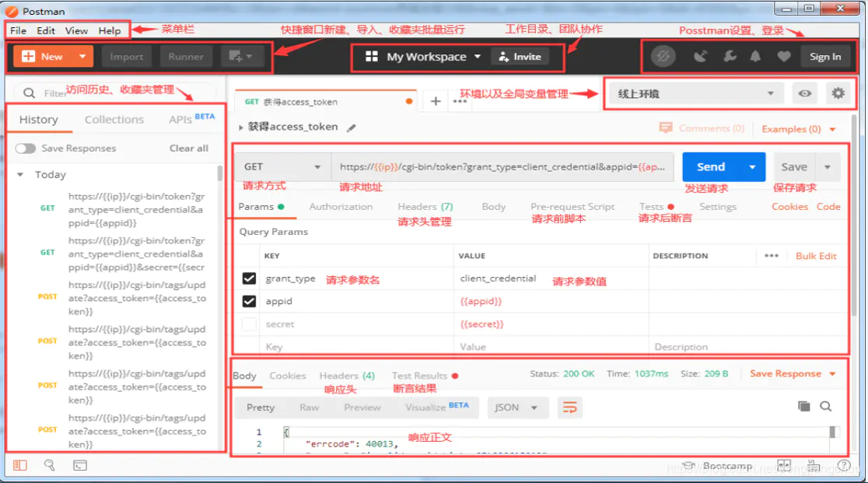Open the wrench settings icon
The height and width of the screenshot is (483, 868).
(x=730, y=57)
